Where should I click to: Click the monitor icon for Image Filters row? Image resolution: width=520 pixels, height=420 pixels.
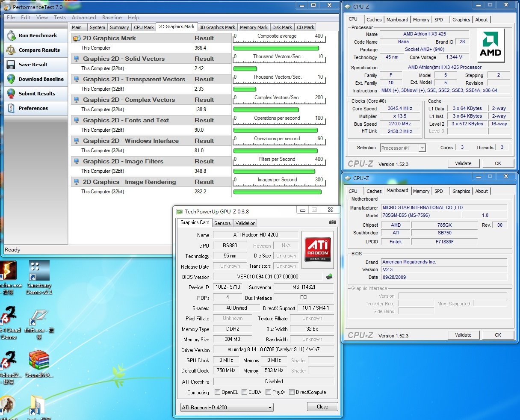(x=76, y=161)
